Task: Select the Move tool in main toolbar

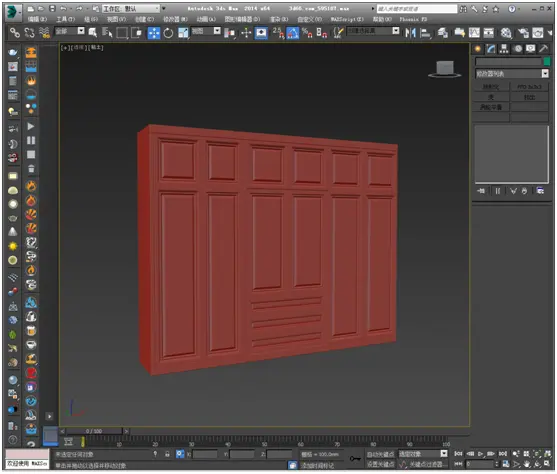Action: pyautogui.click(x=154, y=33)
